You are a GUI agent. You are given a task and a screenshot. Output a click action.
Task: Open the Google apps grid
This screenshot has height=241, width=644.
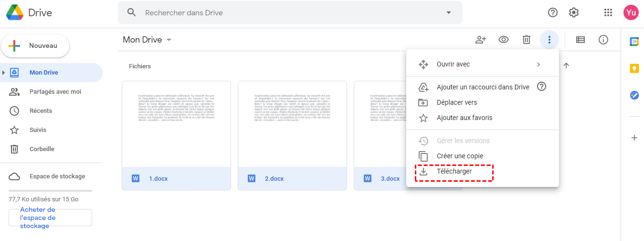[608, 12]
